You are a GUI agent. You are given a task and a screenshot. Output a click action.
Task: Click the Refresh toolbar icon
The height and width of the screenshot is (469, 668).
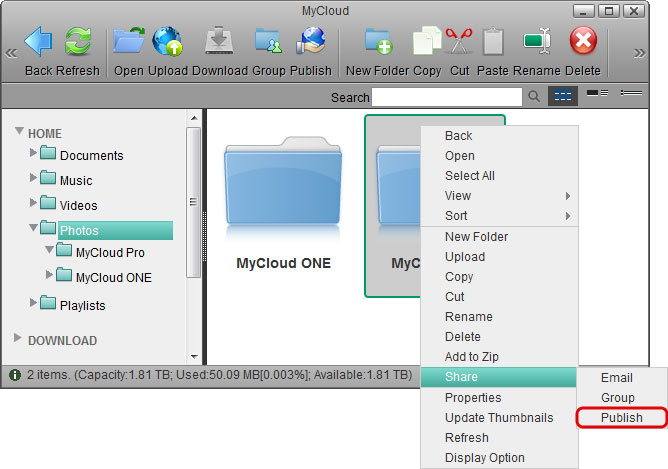click(78, 43)
